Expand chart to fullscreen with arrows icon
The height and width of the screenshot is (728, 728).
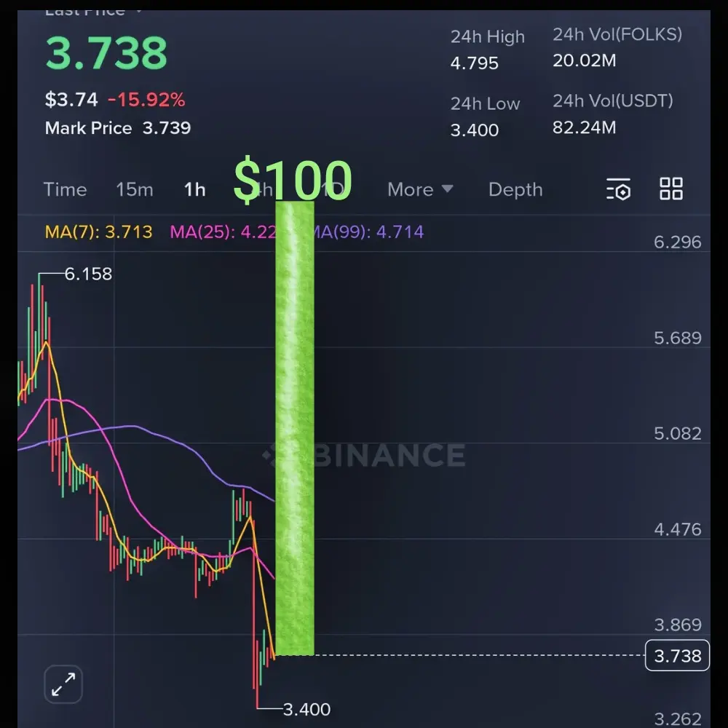63,684
